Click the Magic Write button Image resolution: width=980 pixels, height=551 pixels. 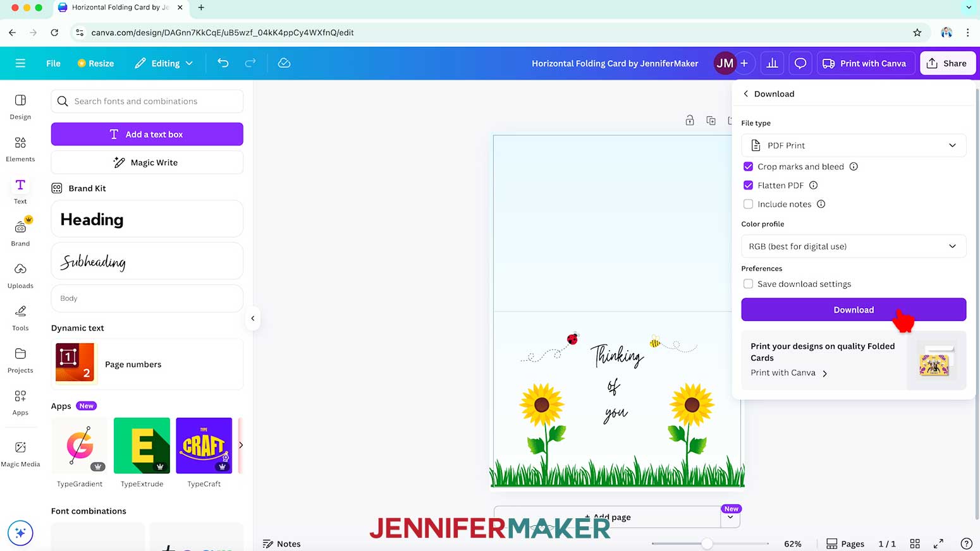147,162
